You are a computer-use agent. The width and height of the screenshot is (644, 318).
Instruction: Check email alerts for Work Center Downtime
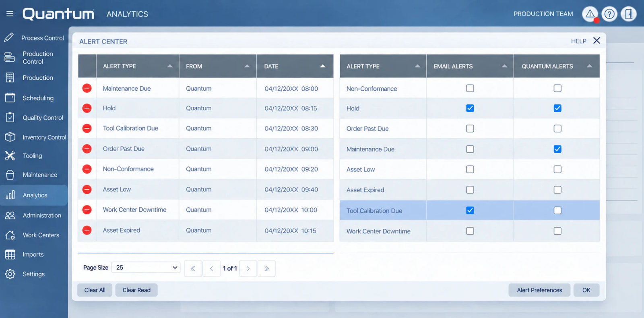[470, 231]
